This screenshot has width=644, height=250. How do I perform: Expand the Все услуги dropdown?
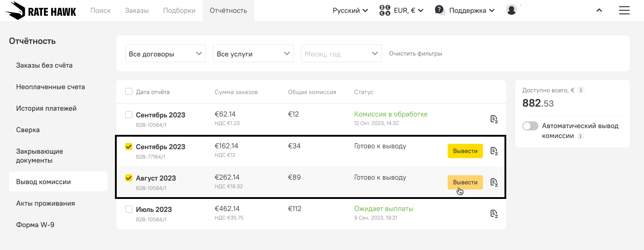pos(253,54)
